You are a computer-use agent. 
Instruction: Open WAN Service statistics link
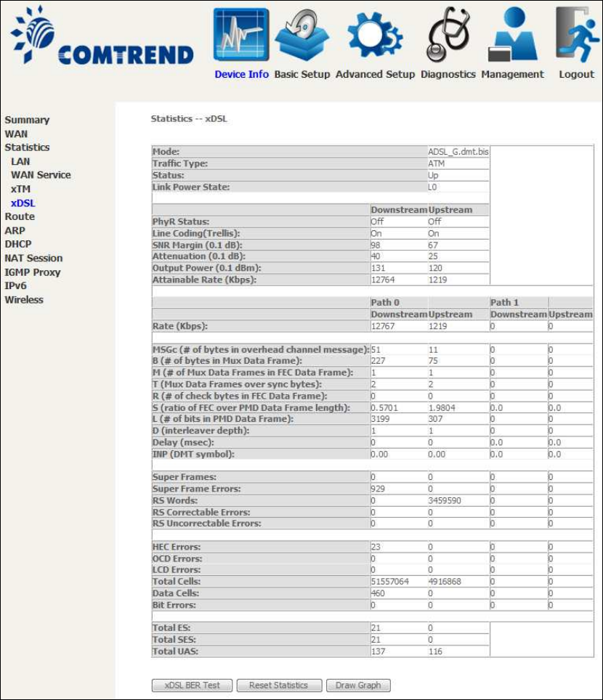(x=41, y=175)
